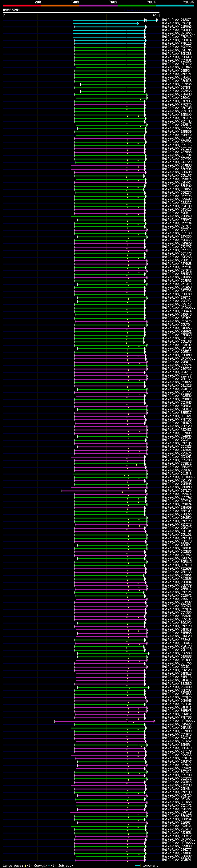This screenshot has height=868, width=197.
Task: Select the UniRef100_Q9FJZ9 label
Action: pyautogui.click(x=176, y=528)
